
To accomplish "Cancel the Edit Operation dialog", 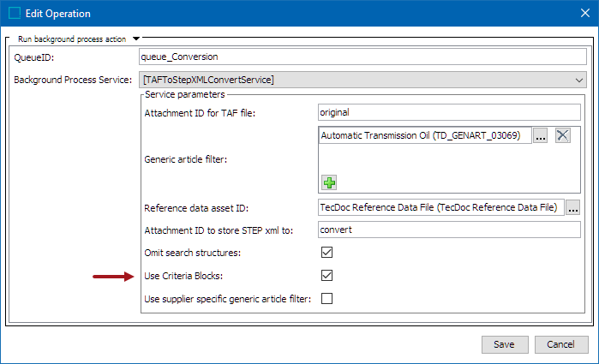I will (x=561, y=344).
